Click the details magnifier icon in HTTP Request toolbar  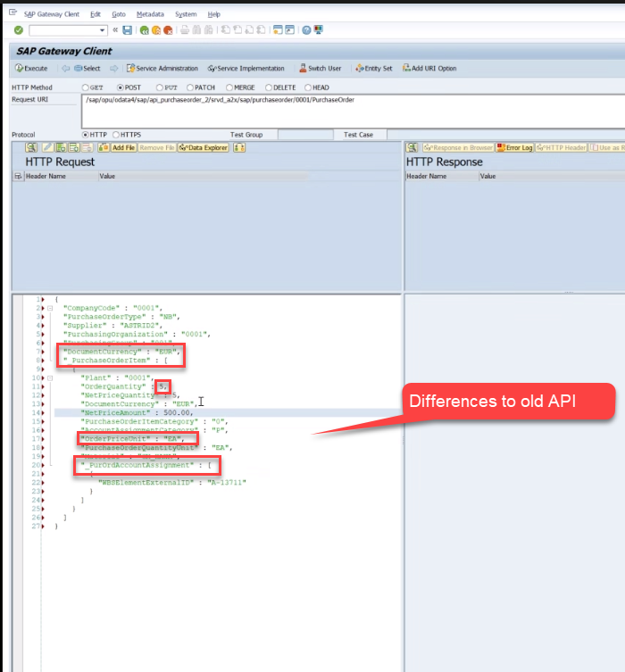click(x=31, y=147)
